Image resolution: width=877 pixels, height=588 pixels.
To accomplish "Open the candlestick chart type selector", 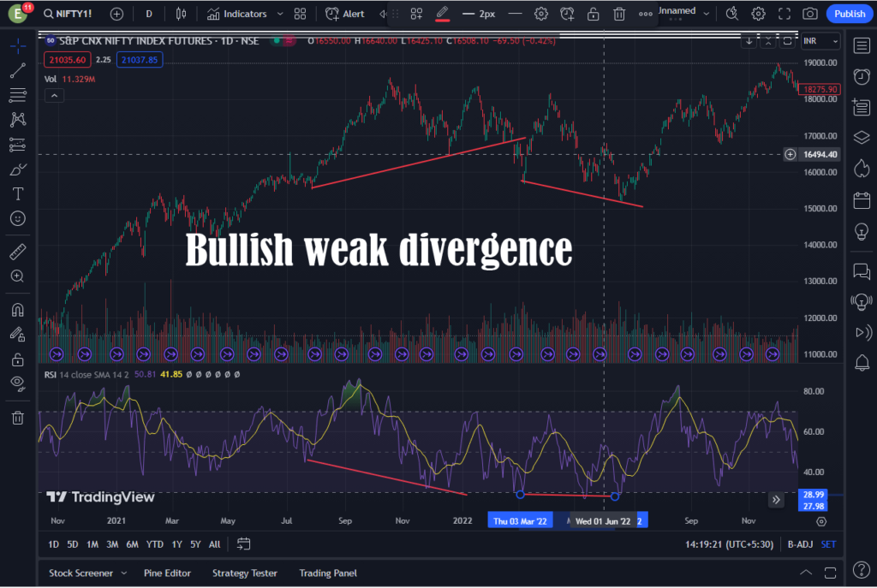I will 181,14.
